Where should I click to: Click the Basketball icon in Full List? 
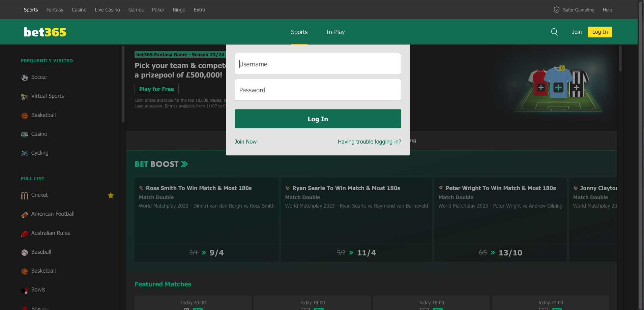[25, 271]
